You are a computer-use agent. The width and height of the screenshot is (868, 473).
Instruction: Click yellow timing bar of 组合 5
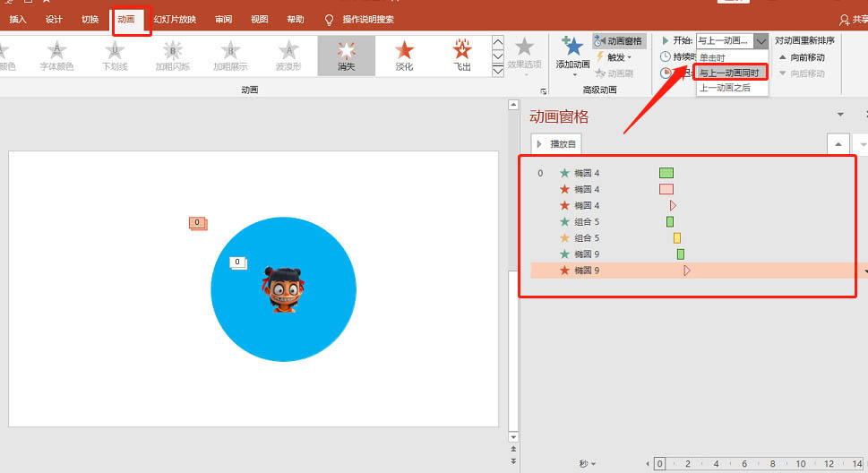(677, 237)
